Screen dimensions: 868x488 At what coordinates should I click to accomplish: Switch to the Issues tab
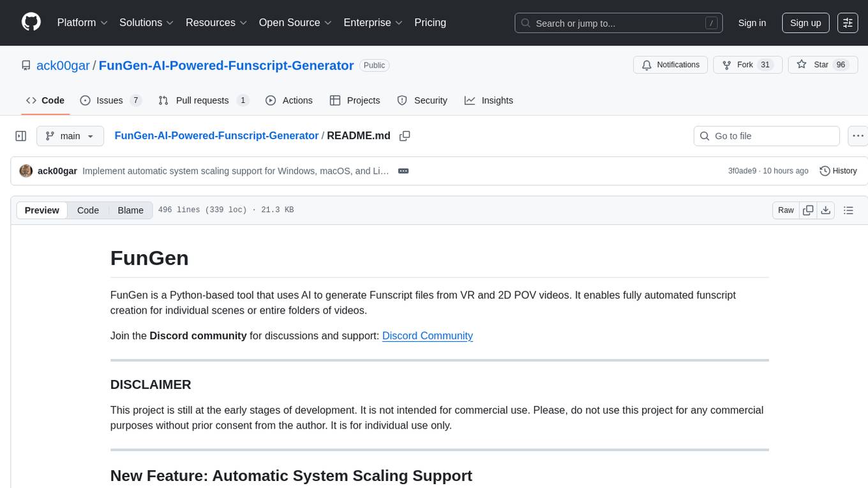[110, 100]
